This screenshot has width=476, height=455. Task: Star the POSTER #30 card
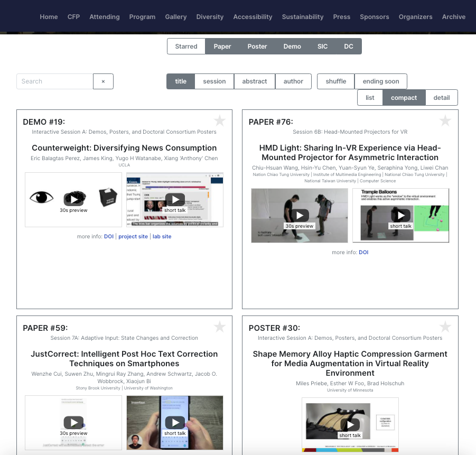click(445, 327)
